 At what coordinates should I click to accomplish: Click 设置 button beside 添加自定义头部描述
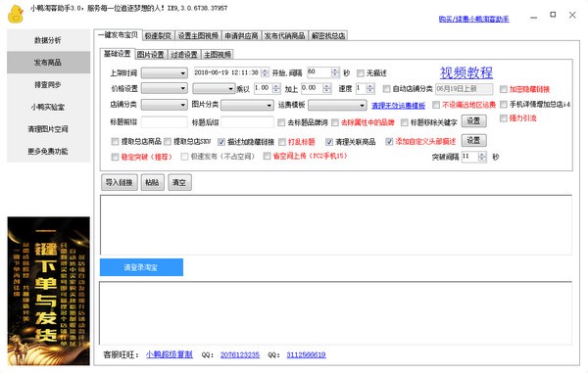(473, 140)
